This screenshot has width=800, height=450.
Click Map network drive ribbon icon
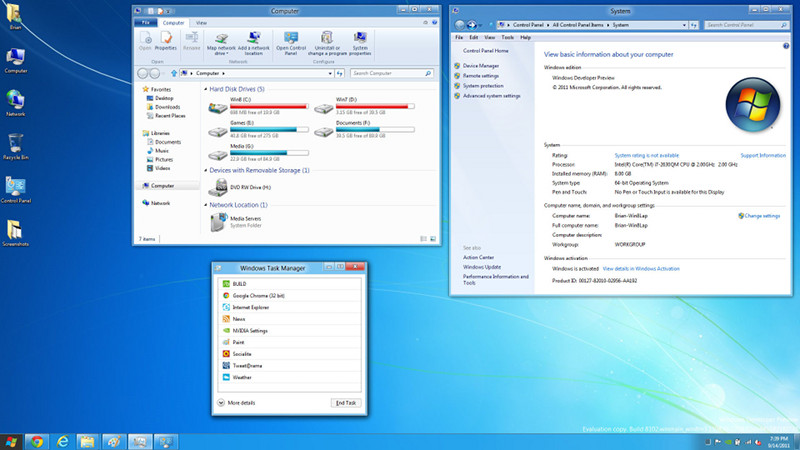coord(221,43)
